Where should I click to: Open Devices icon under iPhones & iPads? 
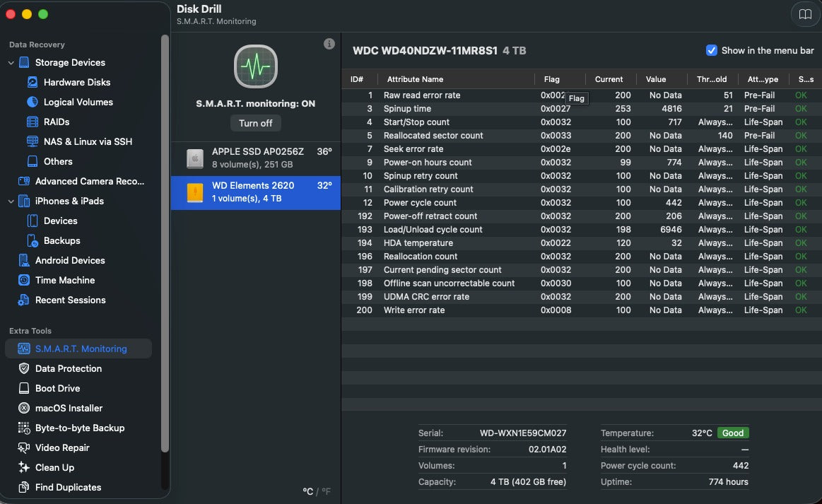tap(32, 221)
